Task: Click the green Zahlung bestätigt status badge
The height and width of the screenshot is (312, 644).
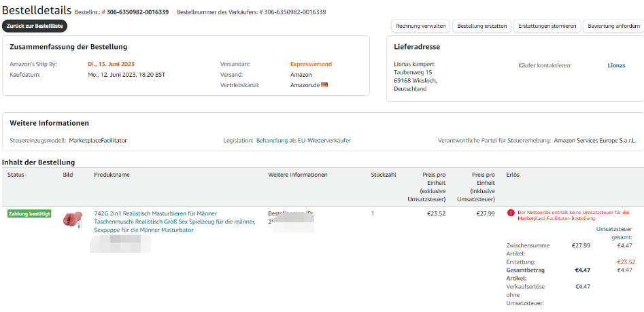Action: [29, 213]
